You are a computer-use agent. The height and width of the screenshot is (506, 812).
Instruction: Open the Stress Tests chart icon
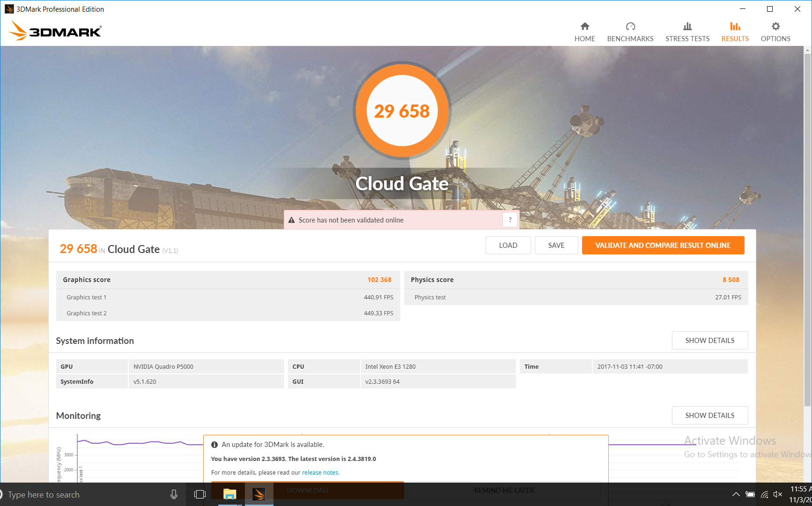pyautogui.click(x=687, y=26)
